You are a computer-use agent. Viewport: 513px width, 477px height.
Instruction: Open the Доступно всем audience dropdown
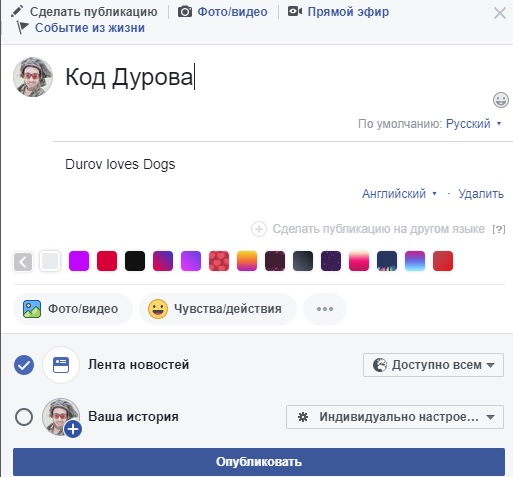pyautogui.click(x=433, y=365)
